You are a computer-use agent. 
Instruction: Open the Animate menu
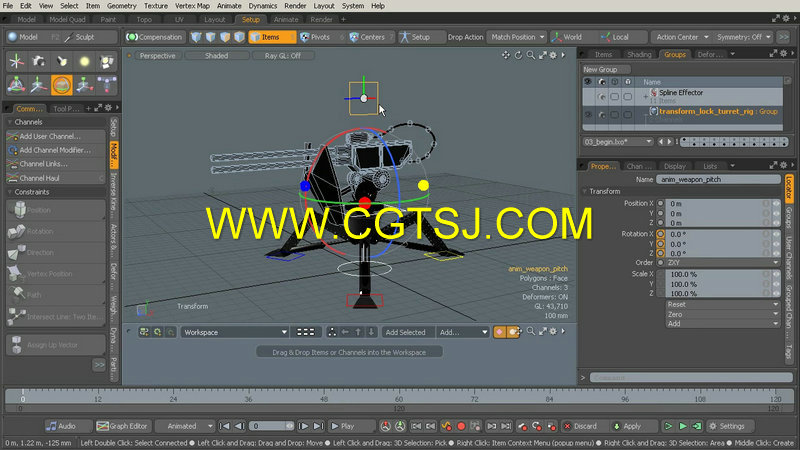click(229, 6)
